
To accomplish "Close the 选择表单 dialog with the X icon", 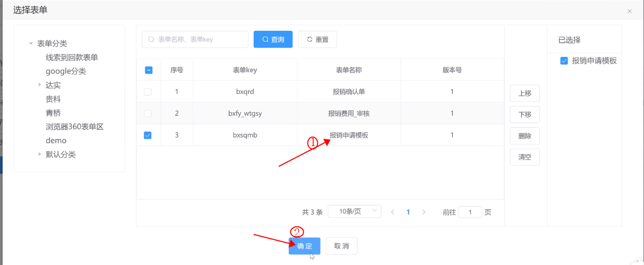I will [x=629, y=11].
